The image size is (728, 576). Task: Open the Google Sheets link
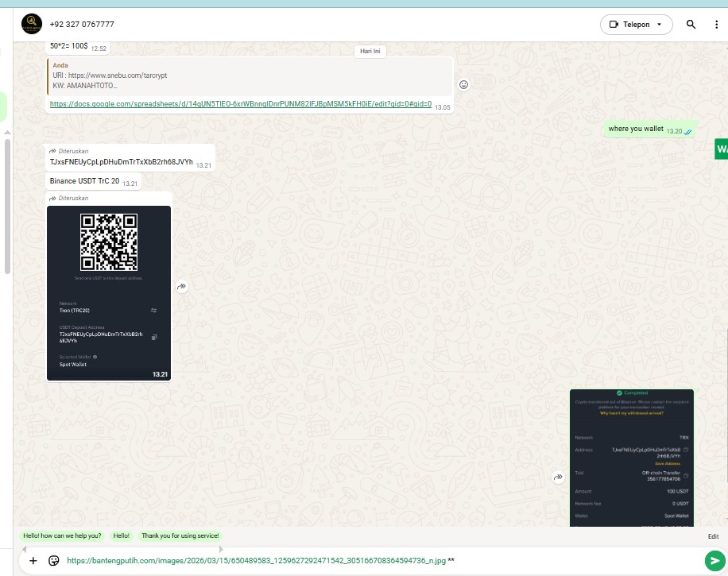[240, 104]
